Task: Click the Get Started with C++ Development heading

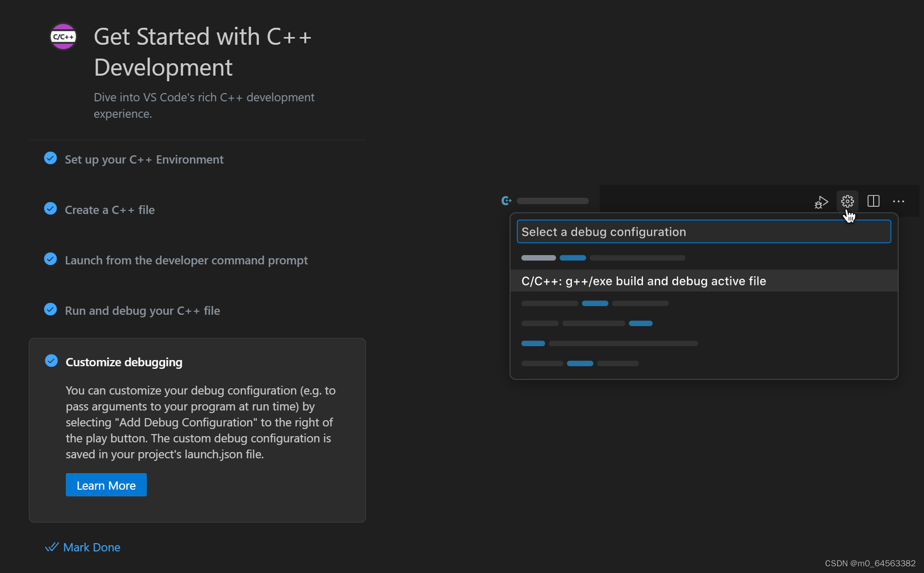Action: point(203,52)
